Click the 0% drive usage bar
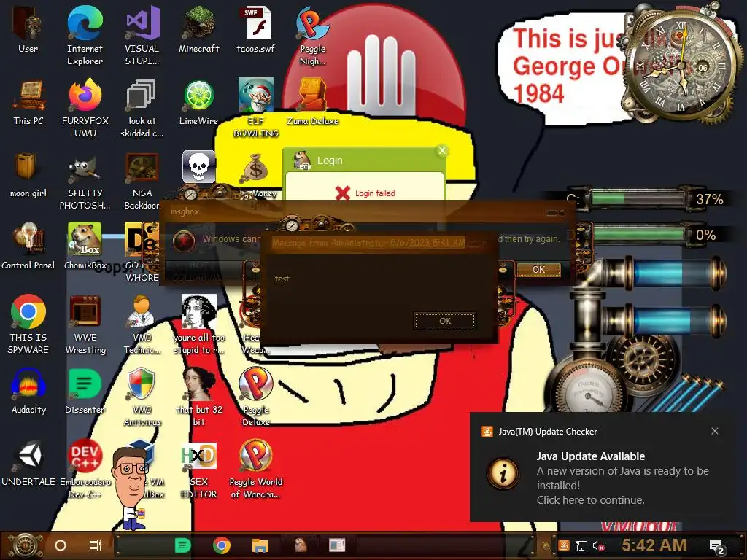747x560 pixels. coord(638,234)
